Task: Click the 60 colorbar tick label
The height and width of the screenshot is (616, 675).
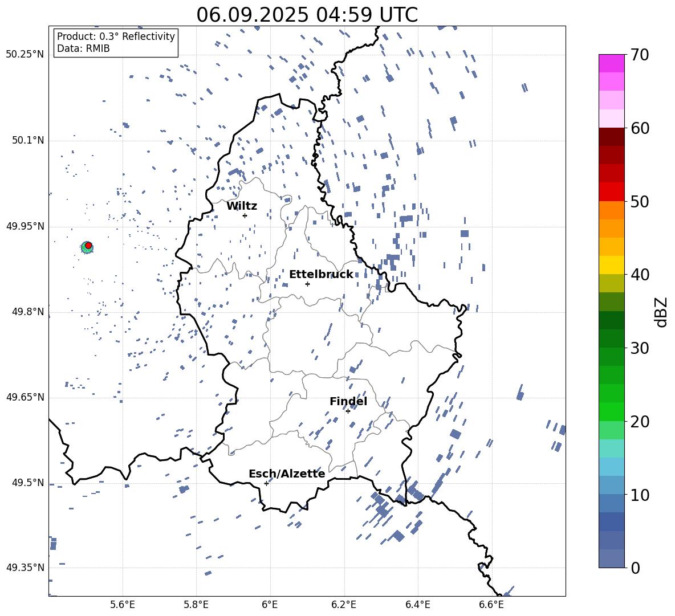Action: coord(640,128)
